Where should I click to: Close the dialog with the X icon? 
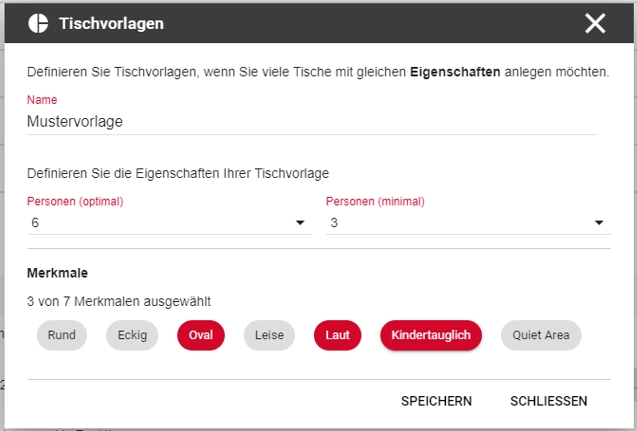(x=595, y=23)
